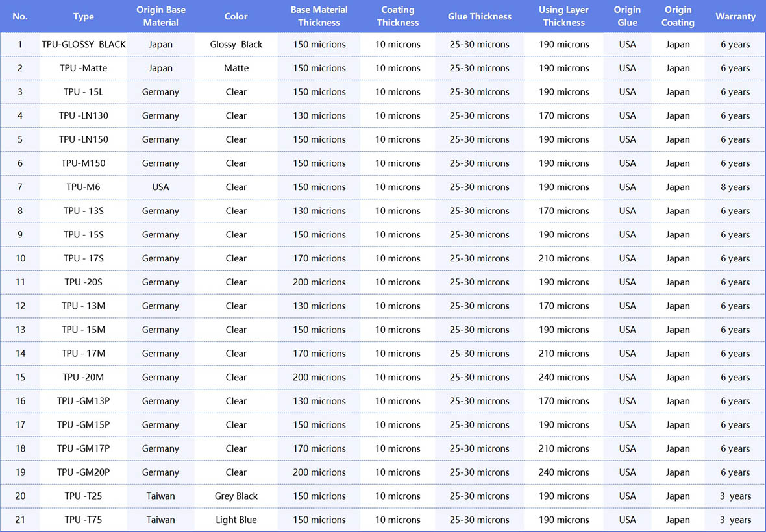Click the "Glossy Black" color cell
Screen dimensions: 766x532
236,45
